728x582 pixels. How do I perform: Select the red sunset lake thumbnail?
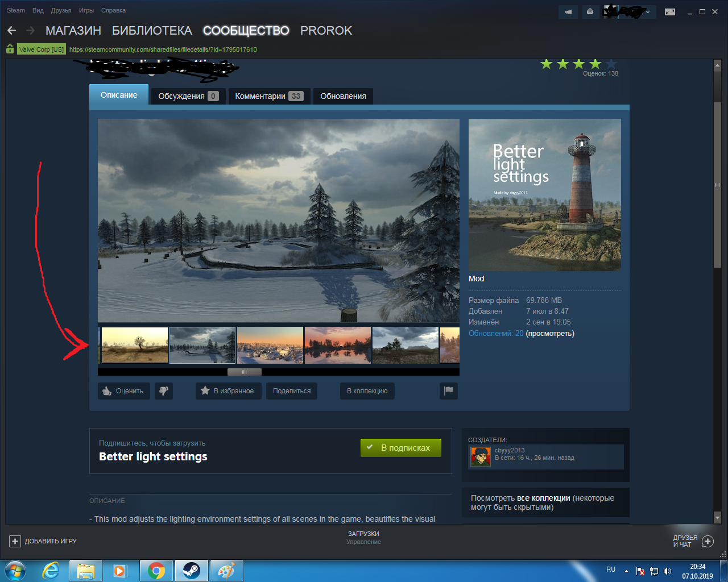(x=338, y=345)
